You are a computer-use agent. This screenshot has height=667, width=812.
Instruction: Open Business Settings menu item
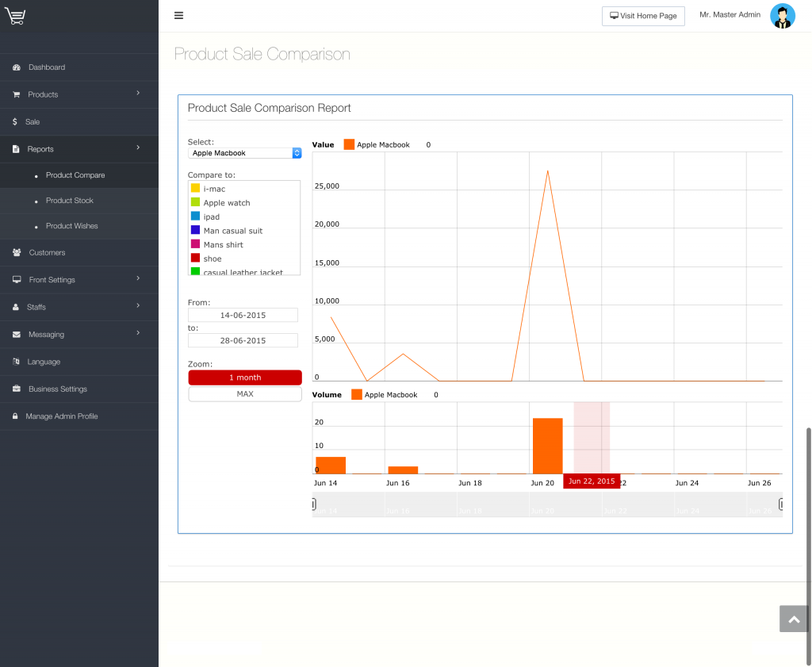click(79, 389)
